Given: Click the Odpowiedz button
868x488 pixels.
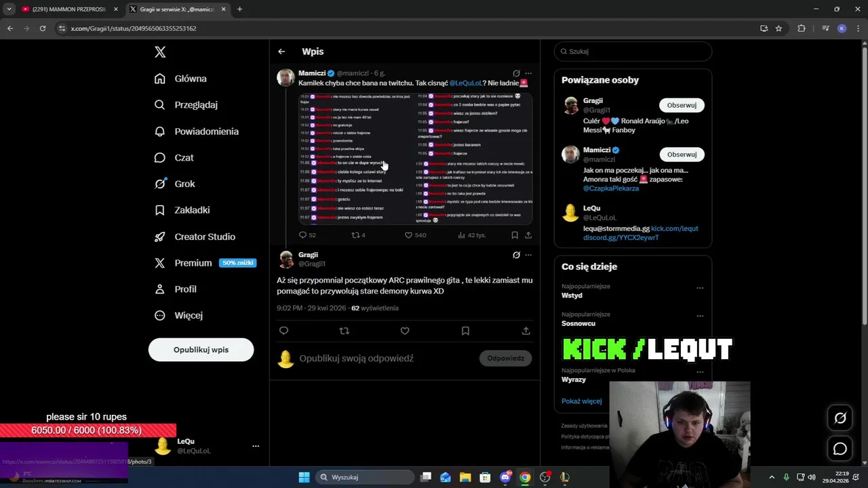Looking at the screenshot, I should pyautogui.click(x=505, y=358).
